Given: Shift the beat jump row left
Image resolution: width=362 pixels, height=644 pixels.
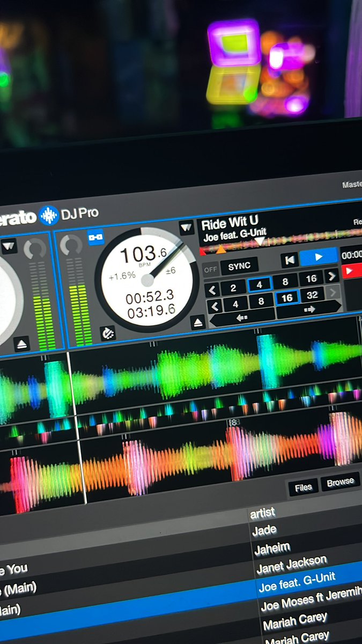Looking at the screenshot, I should click(x=214, y=308).
